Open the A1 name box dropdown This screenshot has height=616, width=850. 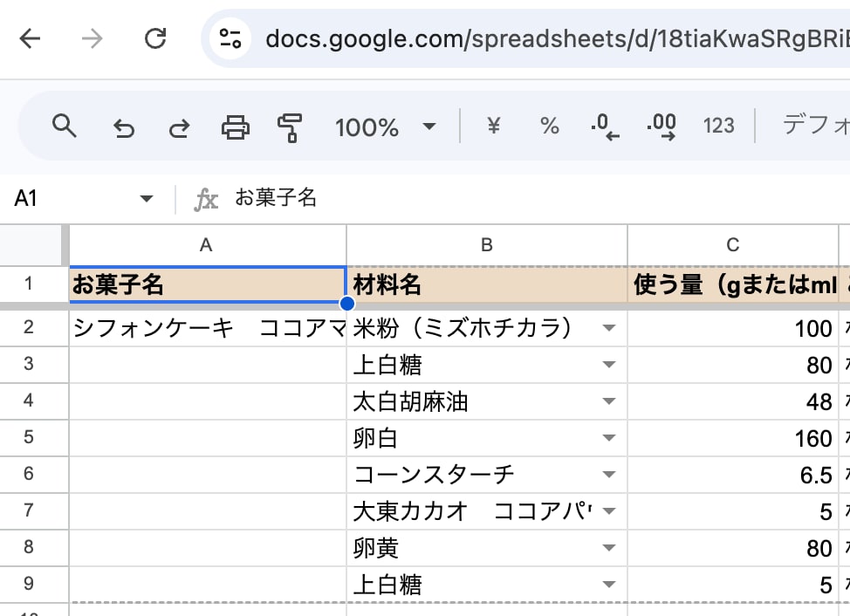(x=146, y=198)
